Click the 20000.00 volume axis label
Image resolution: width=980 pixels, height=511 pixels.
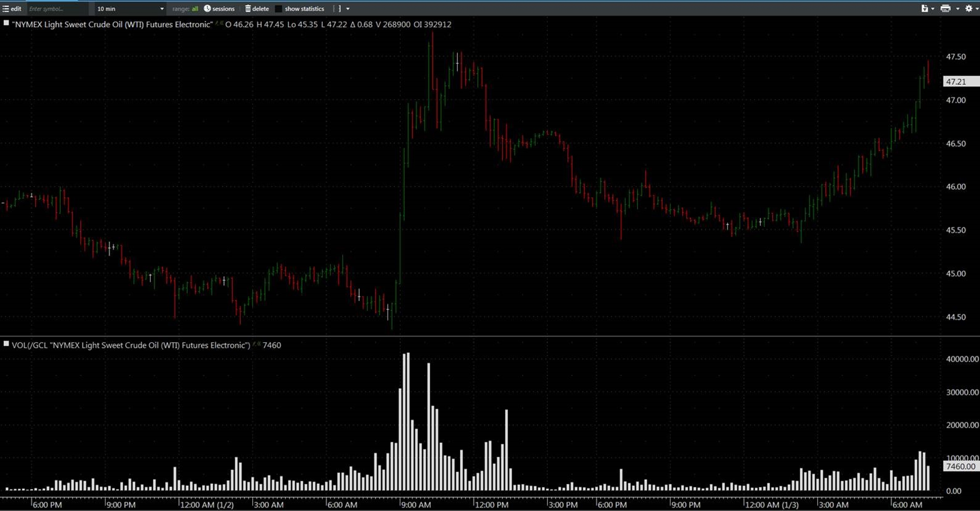pyautogui.click(x=962, y=425)
